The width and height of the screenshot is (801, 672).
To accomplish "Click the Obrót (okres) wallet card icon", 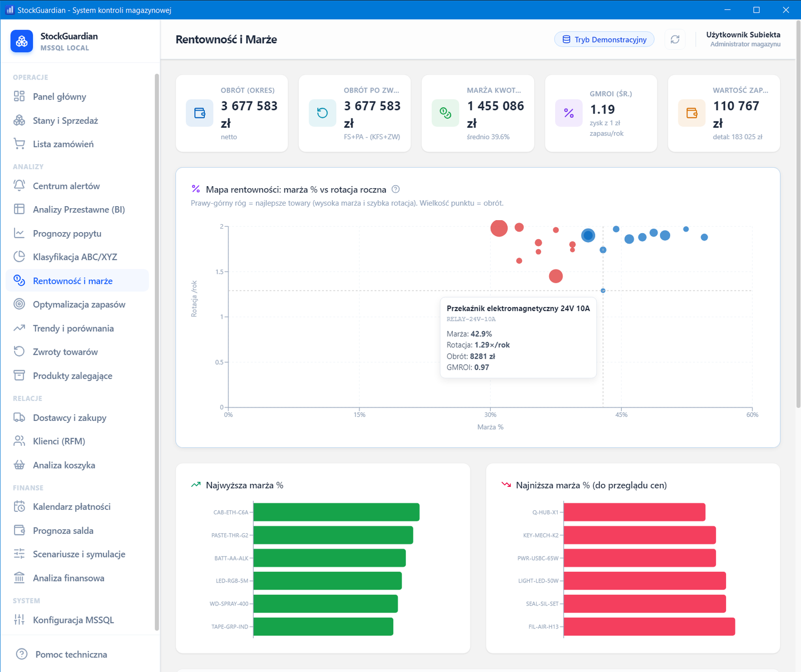I will [200, 113].
